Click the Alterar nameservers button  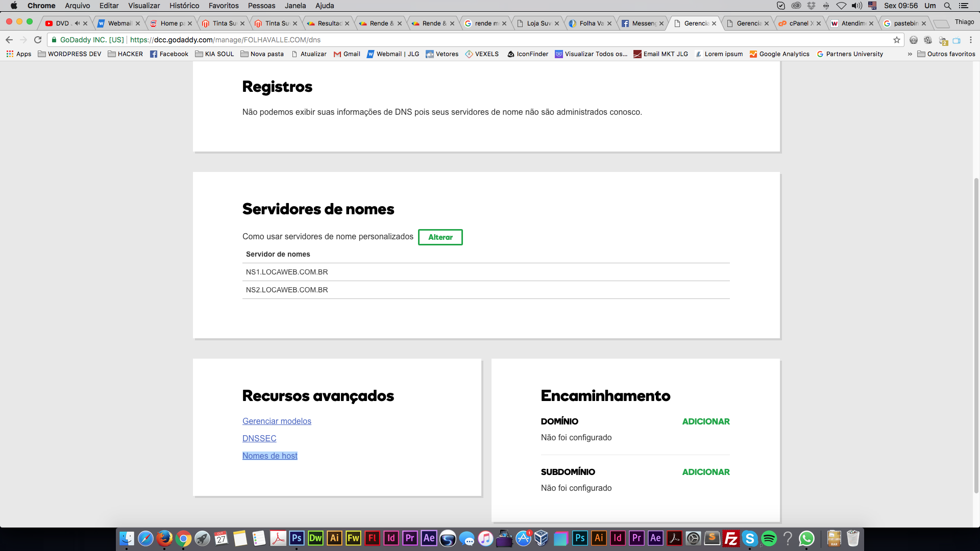[x=440, y=237]
